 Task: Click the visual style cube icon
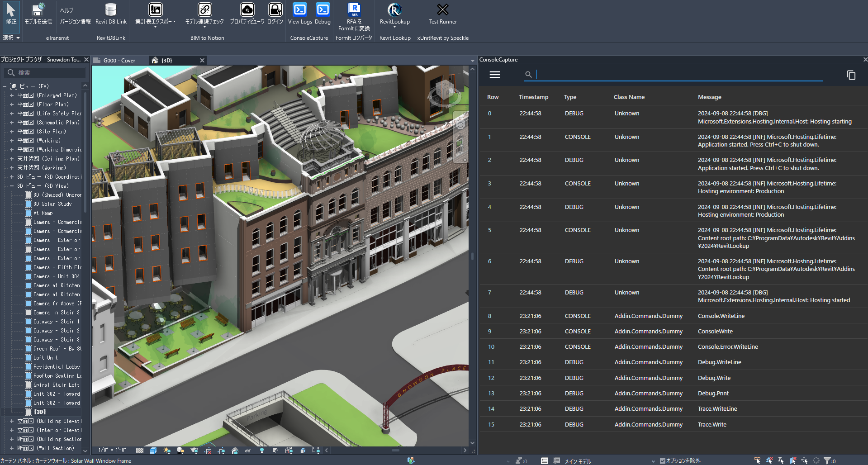[153, 451]
